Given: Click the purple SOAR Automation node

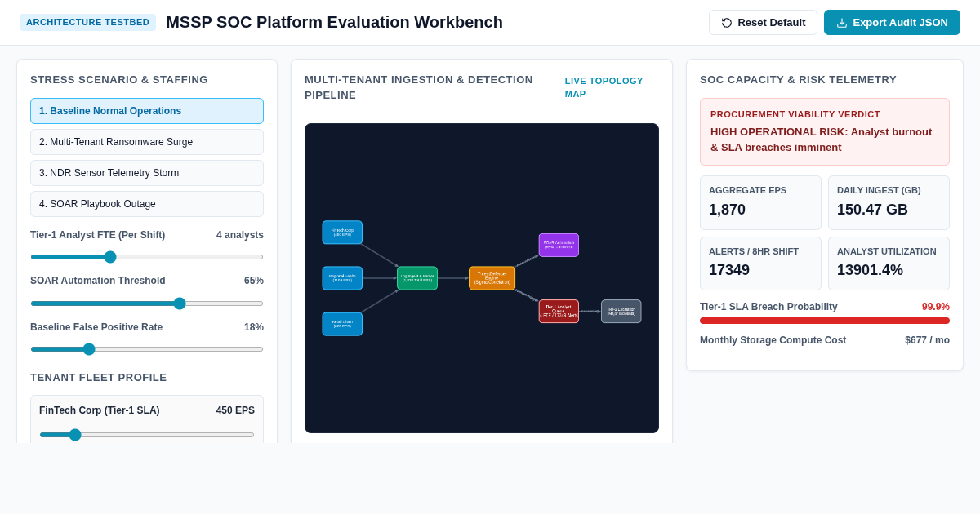Looking at the screenshot, I should point(559,245).
